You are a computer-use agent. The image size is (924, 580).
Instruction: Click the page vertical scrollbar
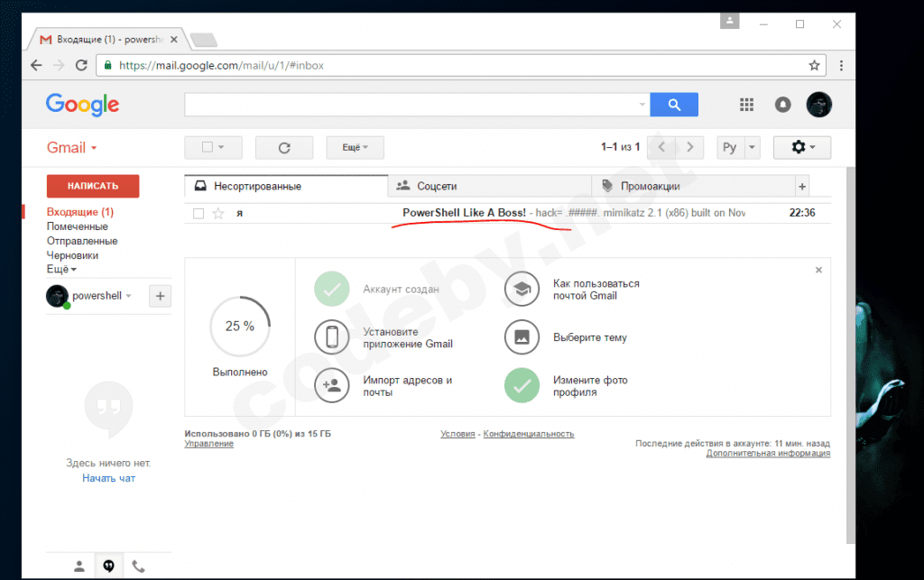tap(850, 355)
